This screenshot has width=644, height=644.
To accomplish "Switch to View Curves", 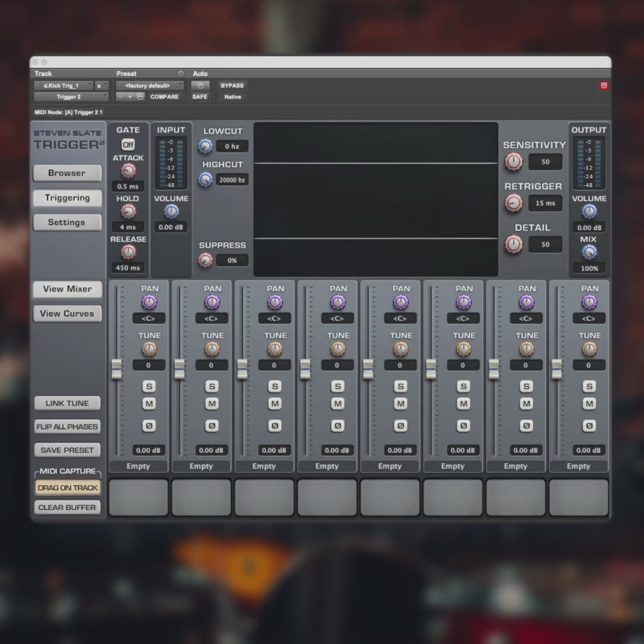I will pyautogui.click(x=67, y=314).
